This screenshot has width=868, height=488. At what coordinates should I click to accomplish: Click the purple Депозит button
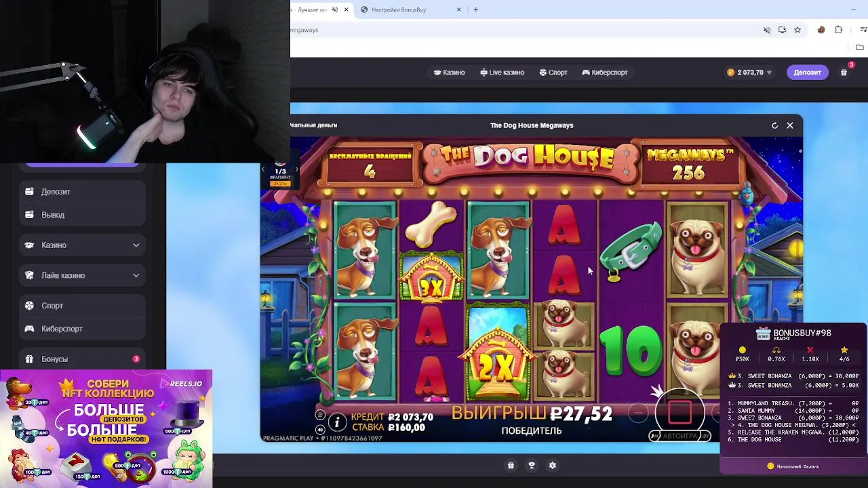807,73
